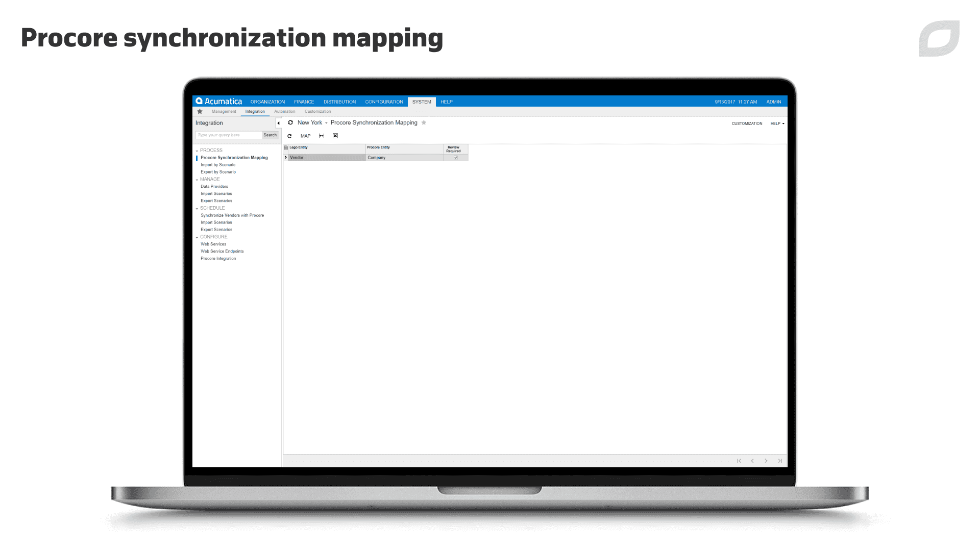980x551 pixels.
Task: Open the favorites star in submenu bar
Action: [200, 111]
